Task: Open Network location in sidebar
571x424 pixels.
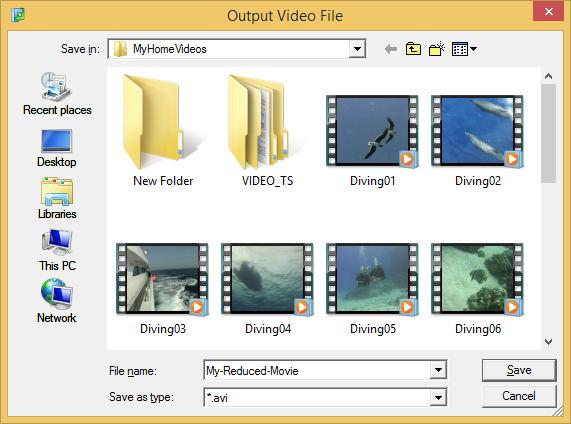Action: (x=57, y=301)
